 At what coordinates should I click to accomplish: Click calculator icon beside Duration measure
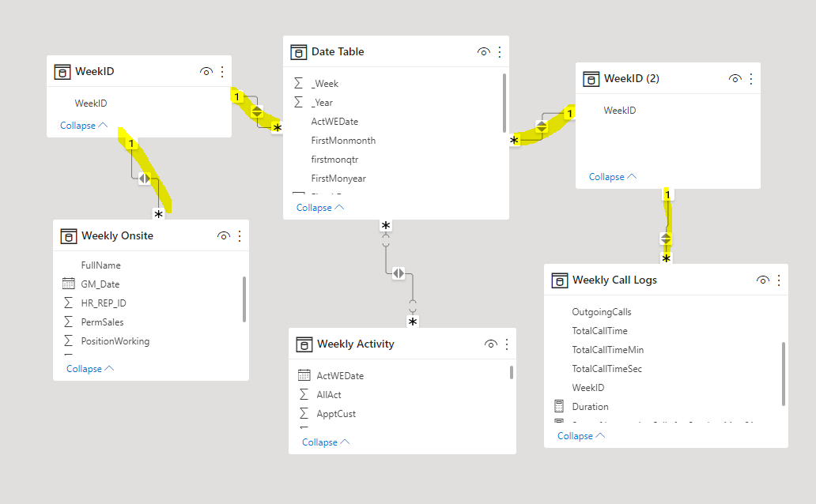pyautogui.click(x=559, y=406)
